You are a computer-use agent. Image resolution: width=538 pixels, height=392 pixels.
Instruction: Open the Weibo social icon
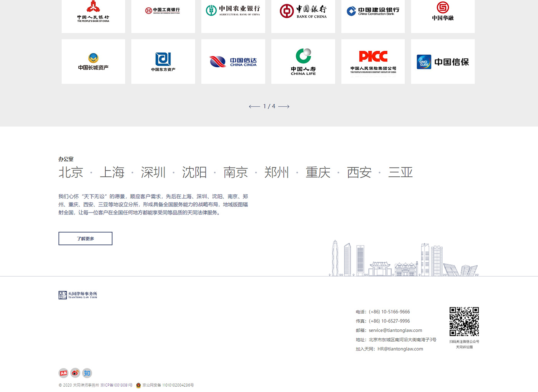point(75,373)
